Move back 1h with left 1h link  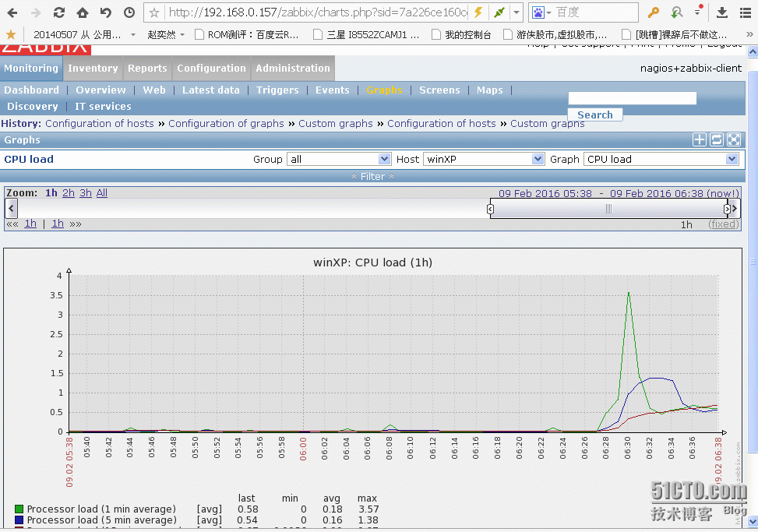pos(30,224)
